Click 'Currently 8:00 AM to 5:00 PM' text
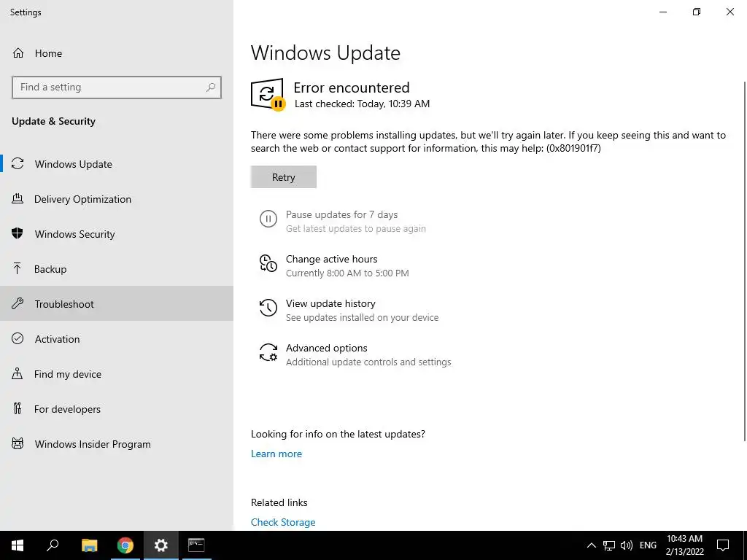Screen dimensions: 747x560 (347, 273)
